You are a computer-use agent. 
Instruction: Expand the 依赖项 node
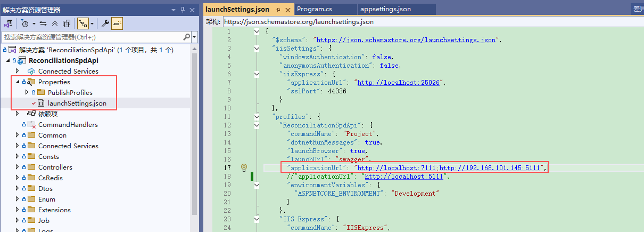[x=18, y=114]
